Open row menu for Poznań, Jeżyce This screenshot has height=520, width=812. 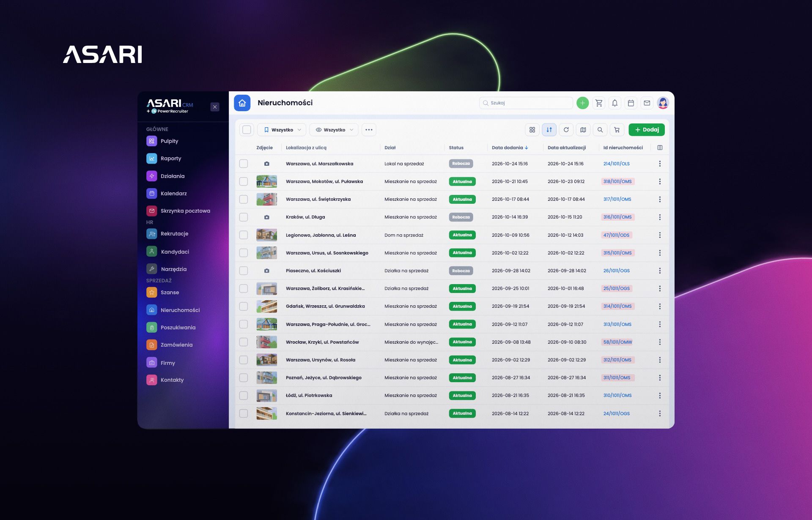(660, 378)
